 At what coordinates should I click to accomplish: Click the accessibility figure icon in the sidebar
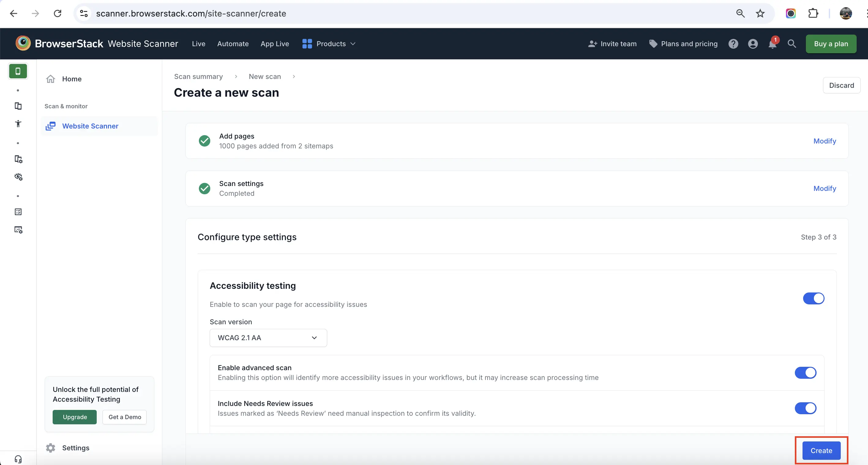(18, 124)
